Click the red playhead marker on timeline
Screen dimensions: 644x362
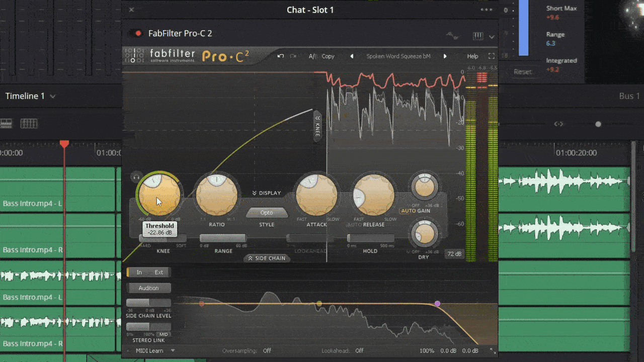coord(64,144)
